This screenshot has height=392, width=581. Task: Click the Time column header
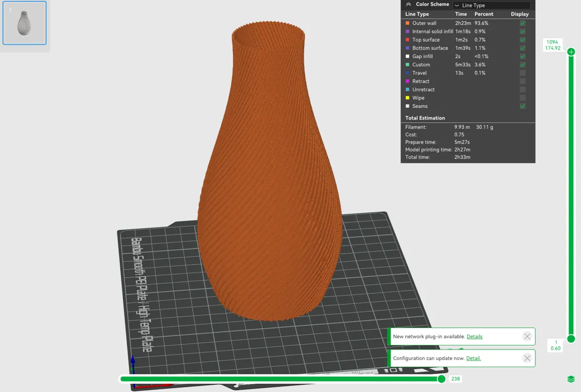point(461,14)
